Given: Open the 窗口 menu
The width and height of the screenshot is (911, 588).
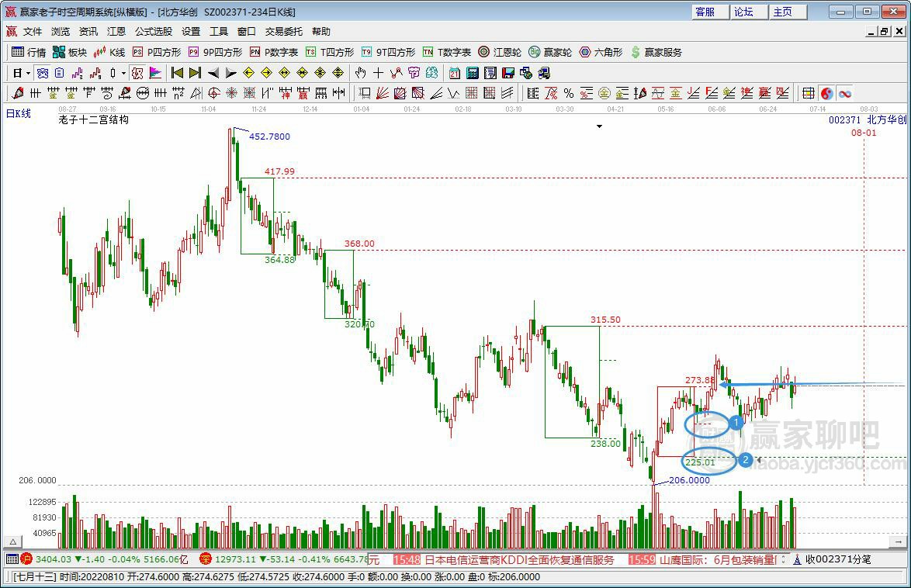Looking at the screenshot, I should pyautogui.click(x=246, y=31).
